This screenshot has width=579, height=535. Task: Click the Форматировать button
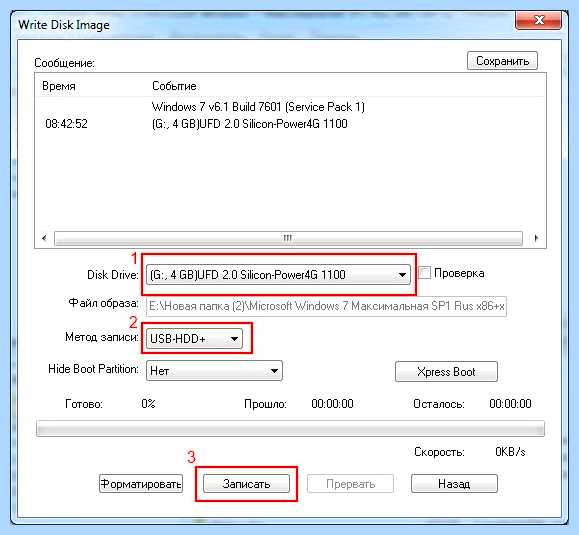(x=141, y=484)
